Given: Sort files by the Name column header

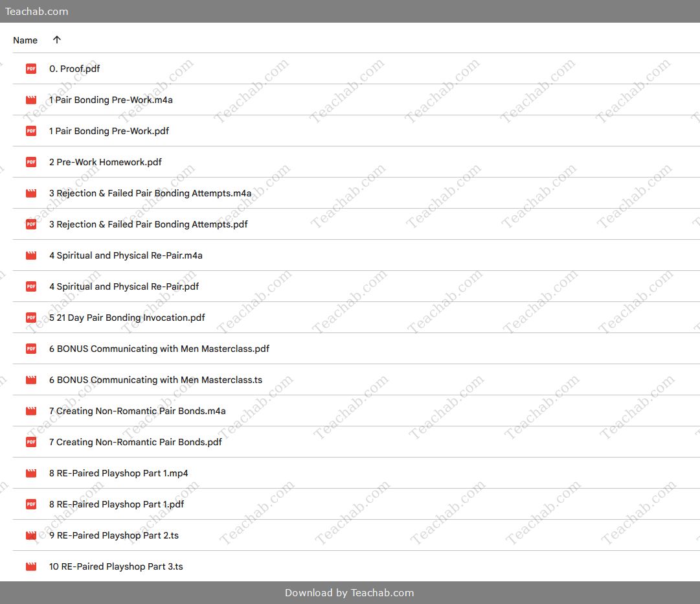Looking at the screenshot, I should coord(25,40).
